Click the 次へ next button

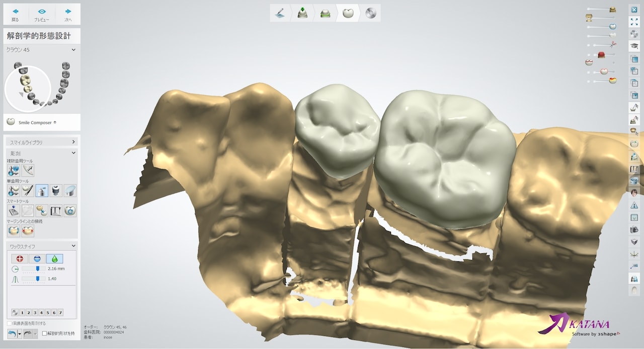[68, 15]
